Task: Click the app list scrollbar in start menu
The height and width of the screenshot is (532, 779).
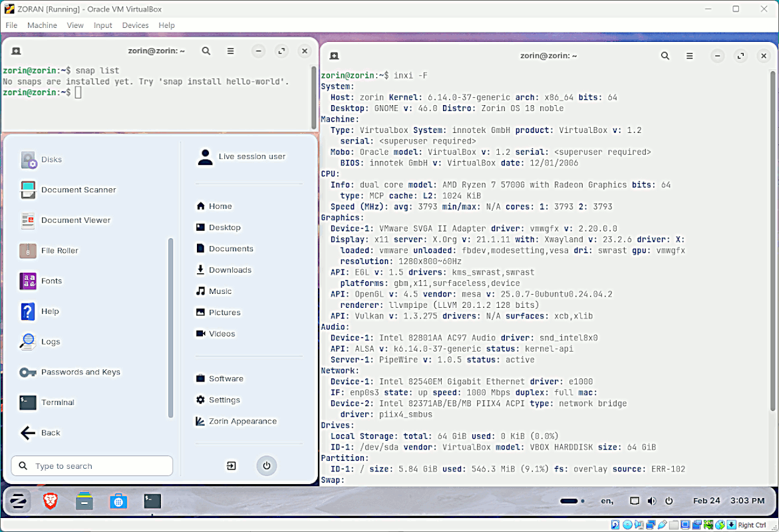Action: coord(170,328)
